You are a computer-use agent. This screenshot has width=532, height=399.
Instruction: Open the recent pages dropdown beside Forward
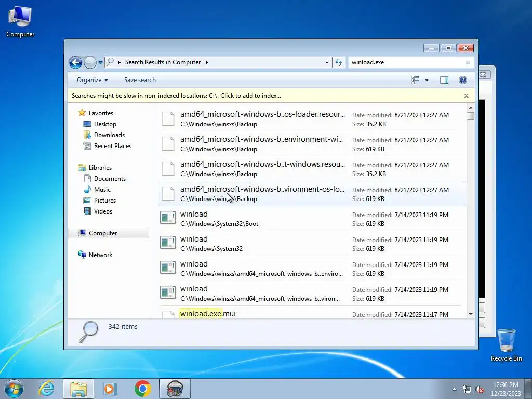click(x=100, y=63)
